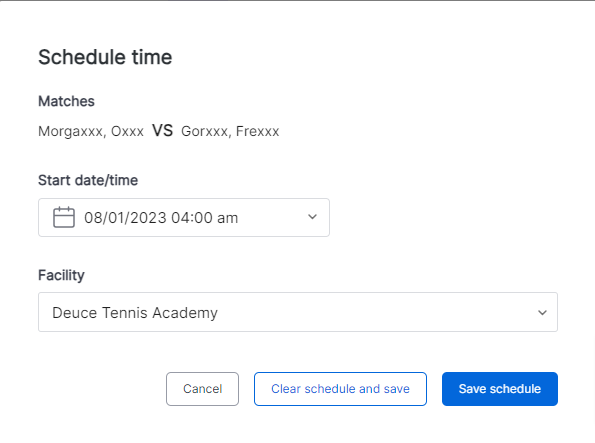Click the Schedule time heading

(105, 57)
